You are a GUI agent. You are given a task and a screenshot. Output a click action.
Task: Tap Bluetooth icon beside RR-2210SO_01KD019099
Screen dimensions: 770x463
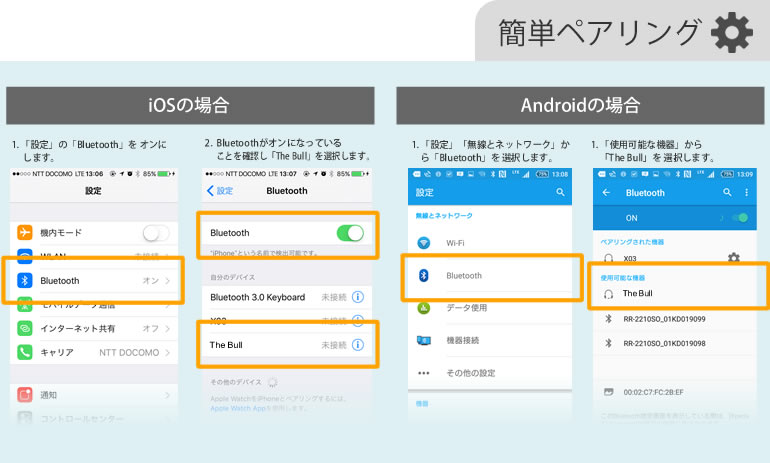608,319
